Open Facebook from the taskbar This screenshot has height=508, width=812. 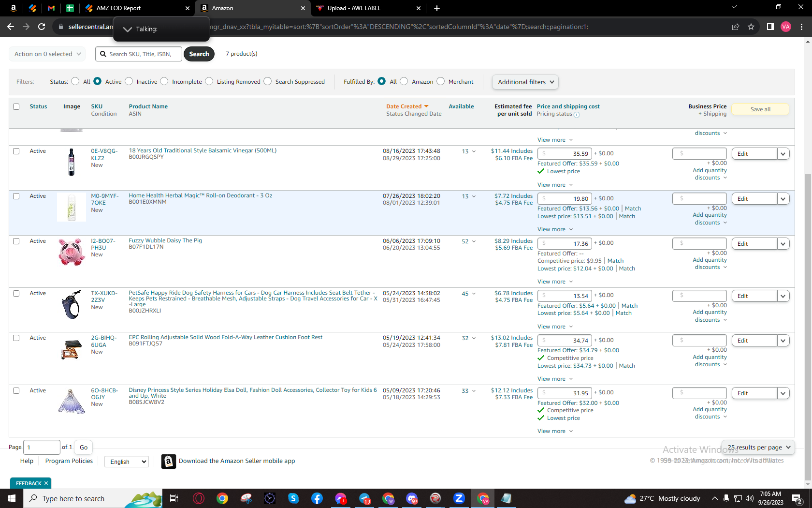click(317, 498)
